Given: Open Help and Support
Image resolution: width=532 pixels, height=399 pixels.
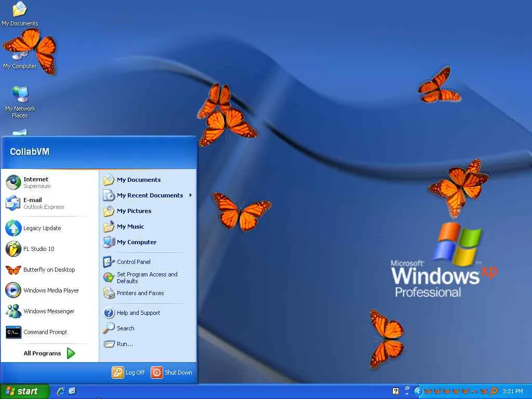Looking at the screenshot, I should point(148,313).
